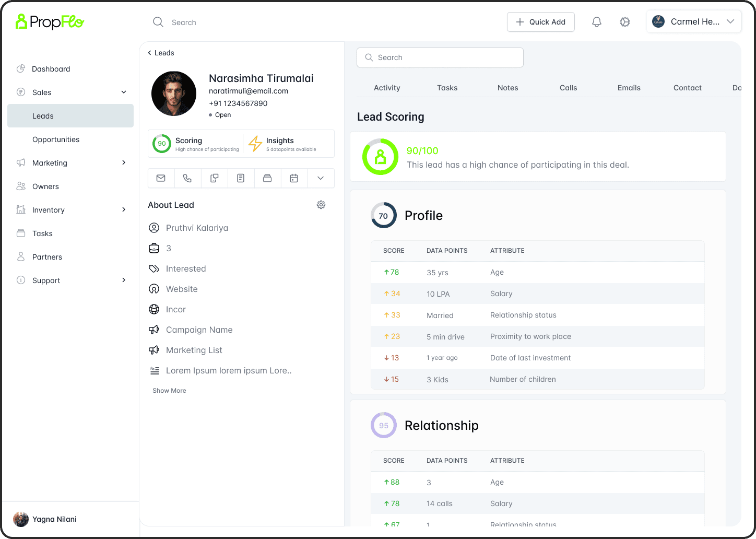
Task: Open the Contact tab
Action: click(x=688, y=88)
